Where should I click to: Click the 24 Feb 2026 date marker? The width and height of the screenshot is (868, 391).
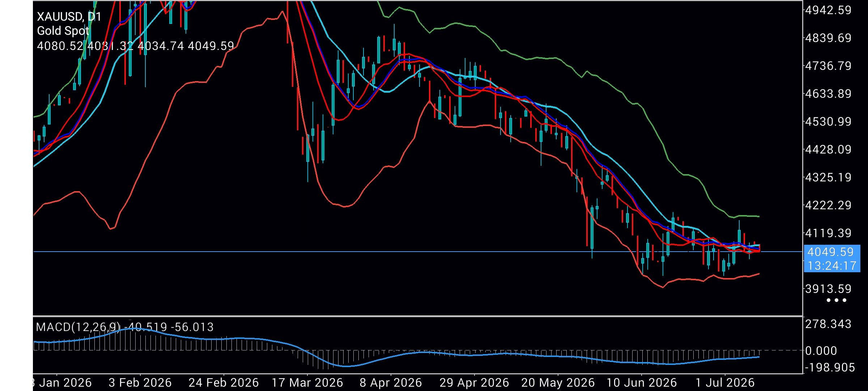tap(224, 383)
